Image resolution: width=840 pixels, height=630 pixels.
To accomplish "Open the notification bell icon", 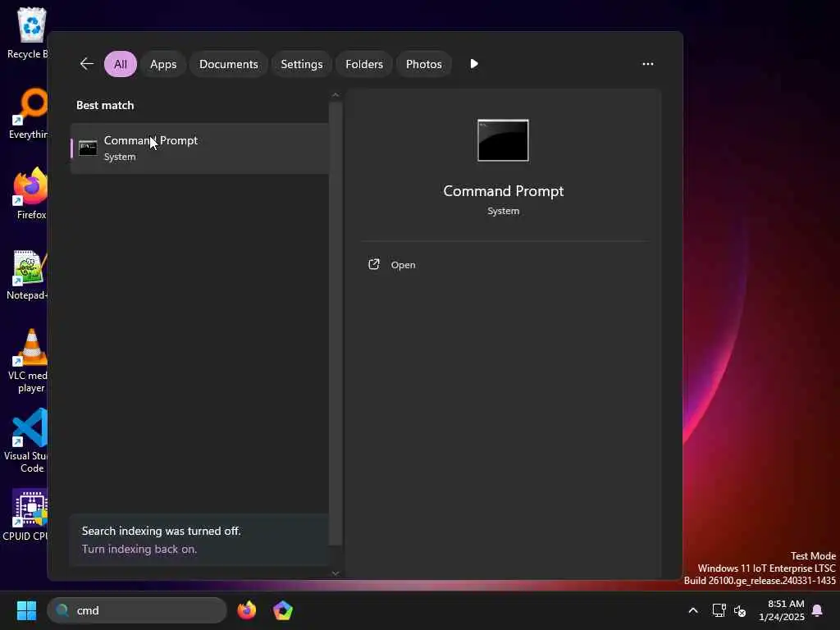I will (818, 610).
